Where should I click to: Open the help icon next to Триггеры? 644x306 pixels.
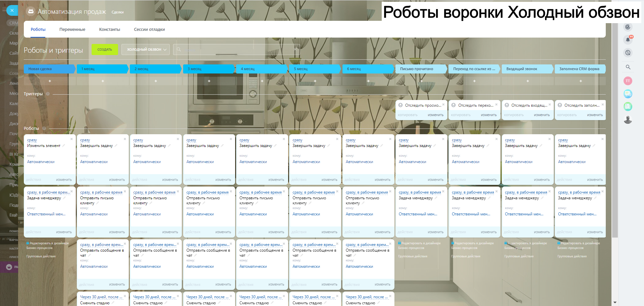coord(48,94)
